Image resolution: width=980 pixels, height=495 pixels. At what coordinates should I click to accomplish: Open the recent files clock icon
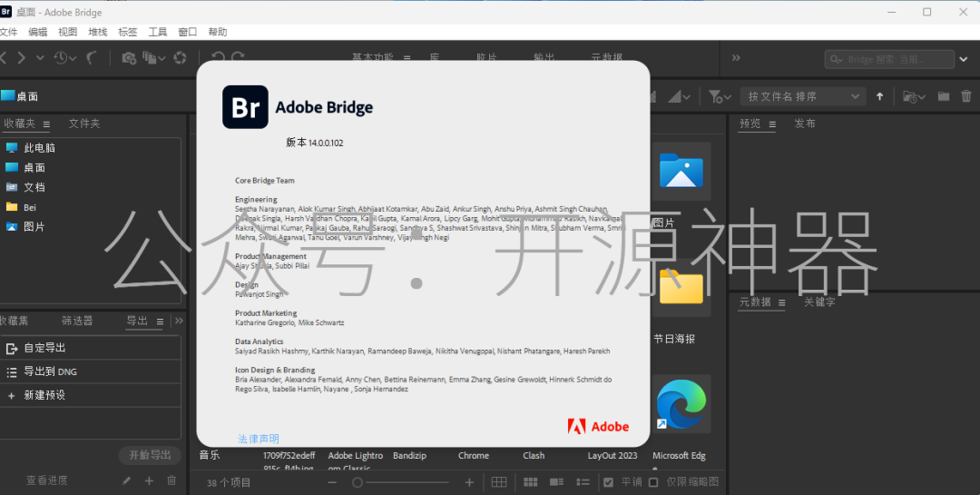tap(65, 58)
